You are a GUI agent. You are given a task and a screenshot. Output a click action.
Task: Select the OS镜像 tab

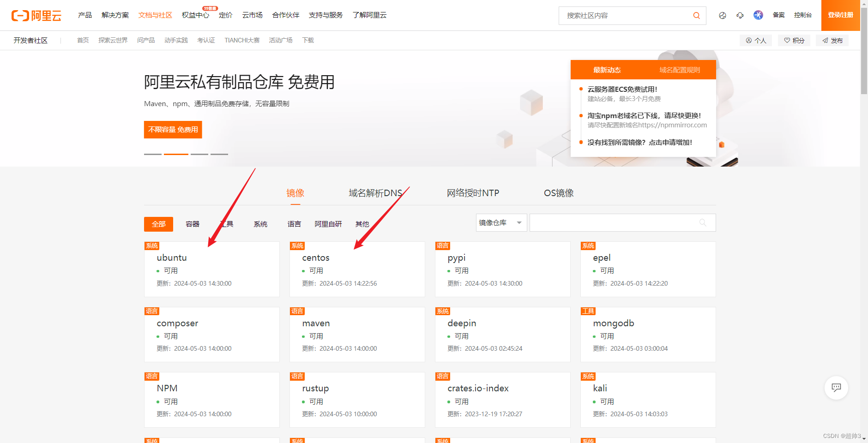tap(559, 193)
